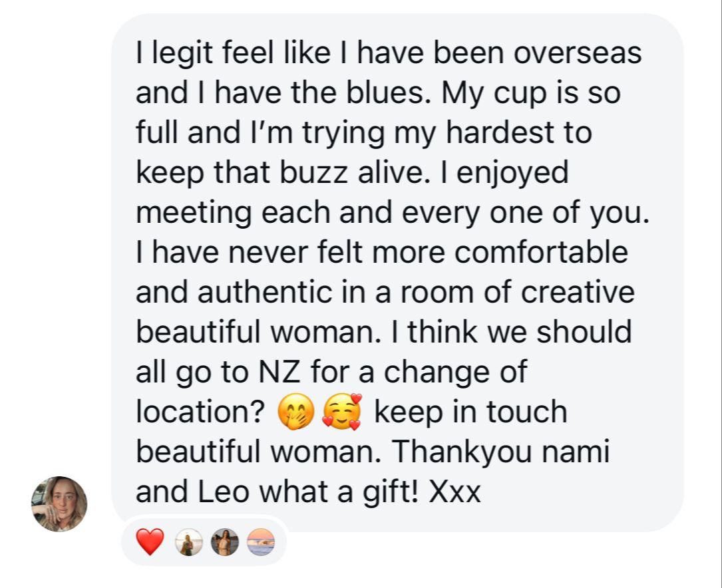Click the smiling face with hearts emoji
The image size is (722, 588).
point(342,412)
